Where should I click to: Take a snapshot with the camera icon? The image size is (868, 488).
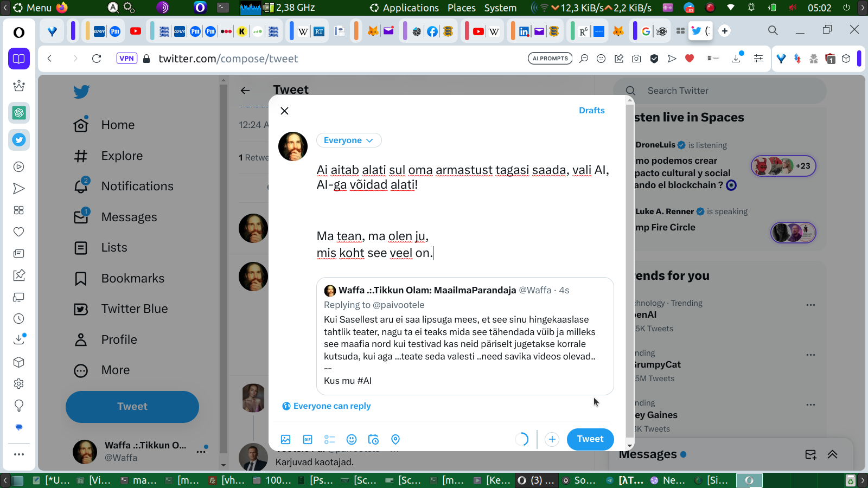tap(636, 59)
